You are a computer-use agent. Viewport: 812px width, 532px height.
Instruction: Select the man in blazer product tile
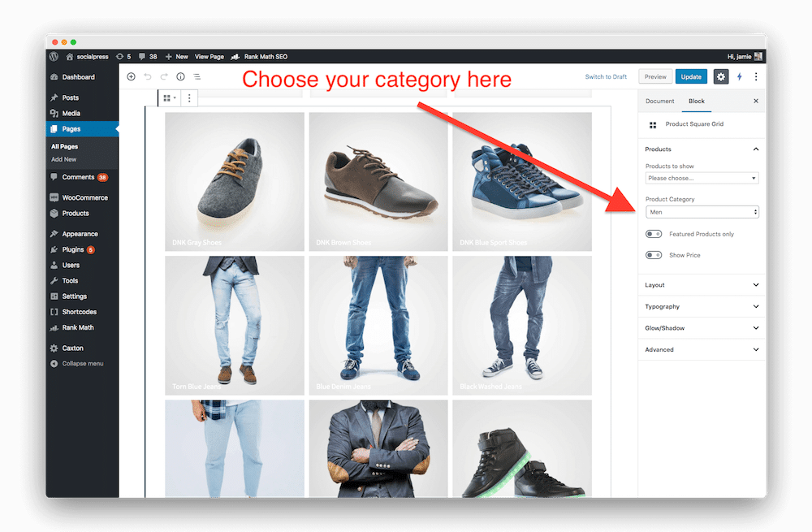[x=378, y=449]
